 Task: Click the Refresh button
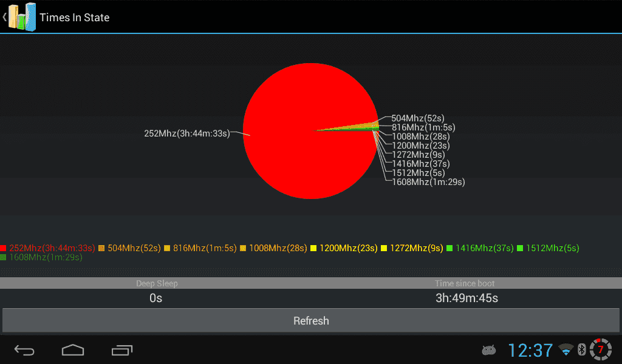click(x=311, y=320)
